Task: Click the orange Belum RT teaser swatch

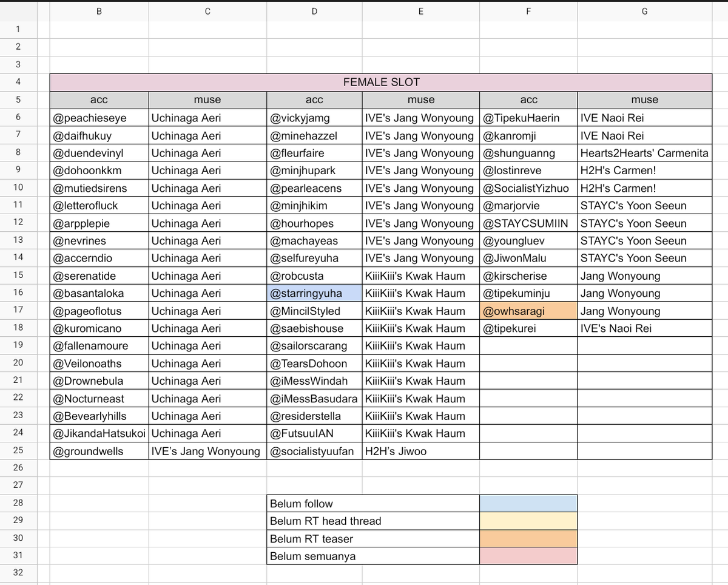Action: (528, 539)
